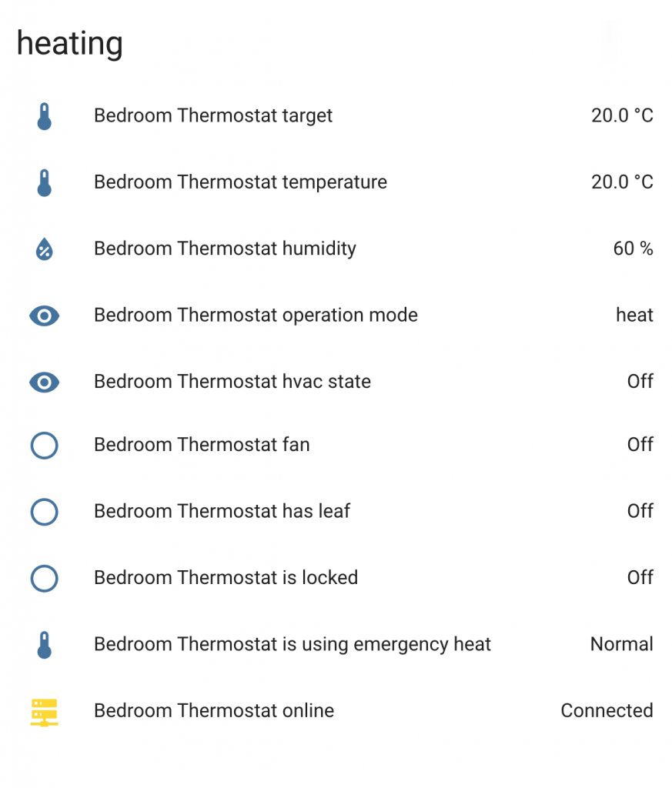Select the circle icon for has leaf

(x=45, y=512)
